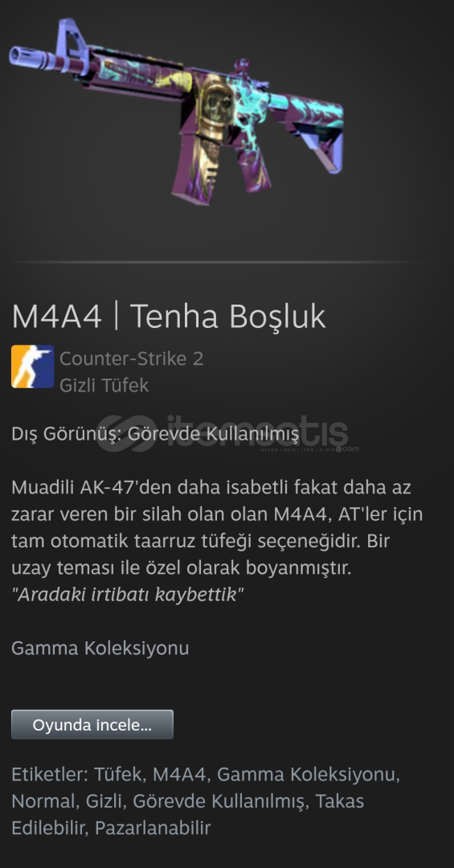Click the itemsatış watermark logo
This screenshot has width=454, height=868.
(227, 433)
